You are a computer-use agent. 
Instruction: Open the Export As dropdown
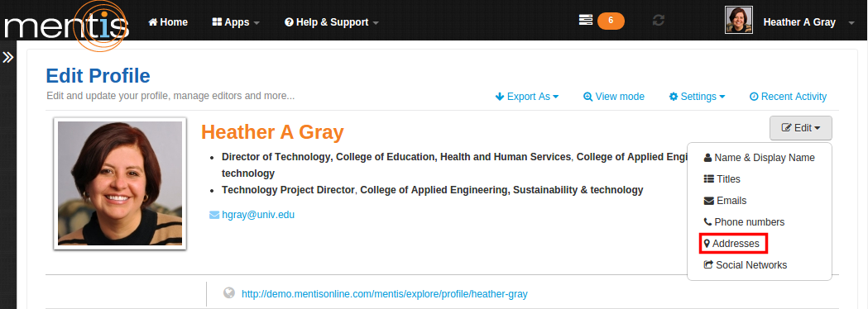point(527,97)
